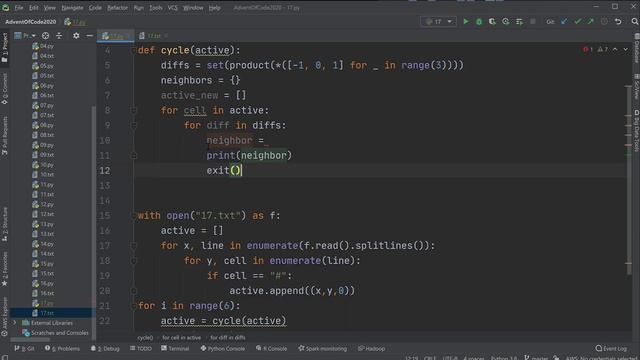Open the Commit sidebar tool window

(4, 89)
